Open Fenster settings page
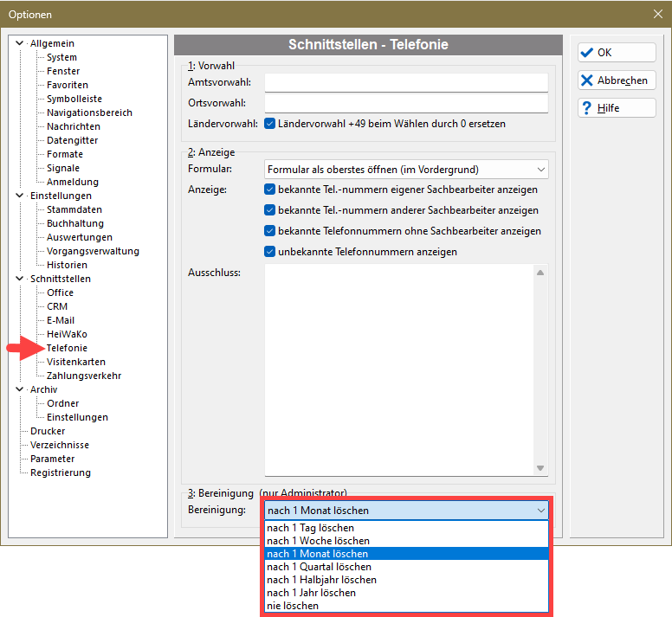672x617 pixels. tap(63, 71)
